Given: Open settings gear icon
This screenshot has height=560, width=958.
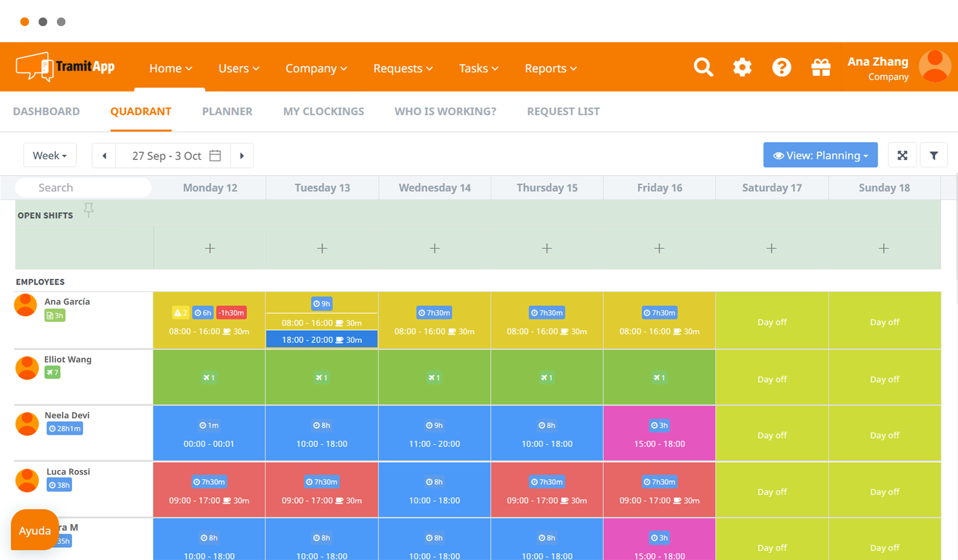Looking at the screenshot, I should [742, 67].
